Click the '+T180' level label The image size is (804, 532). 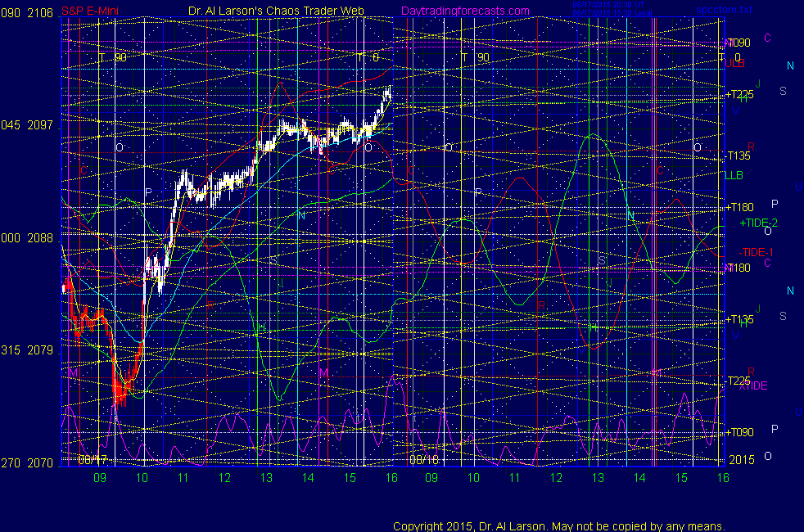coord(739,207)
